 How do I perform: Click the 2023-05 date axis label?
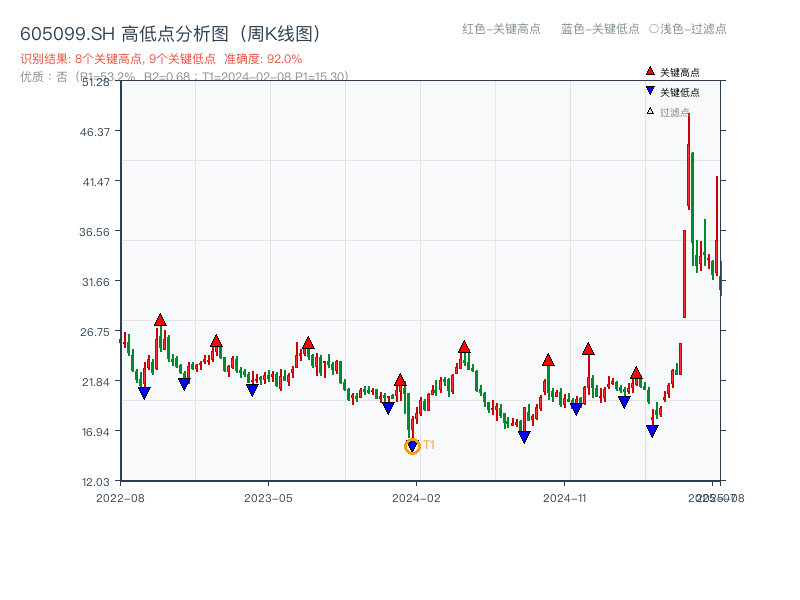pyautogui.click(x=268, y=498)
